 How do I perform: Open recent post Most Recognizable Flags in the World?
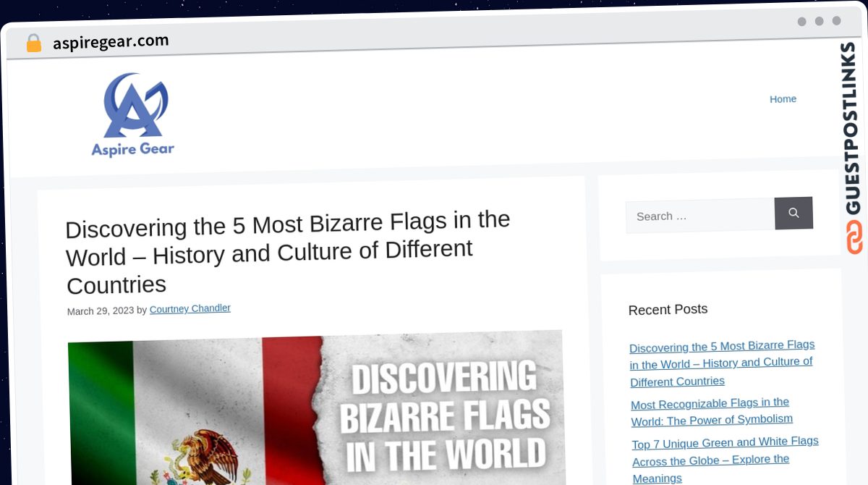(712, 411)
